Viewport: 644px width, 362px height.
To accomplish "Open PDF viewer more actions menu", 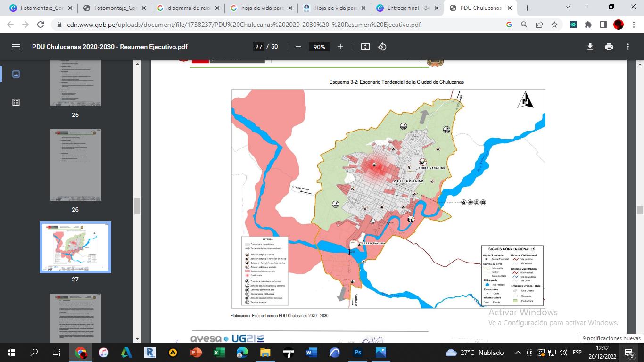I will (628, 47).
